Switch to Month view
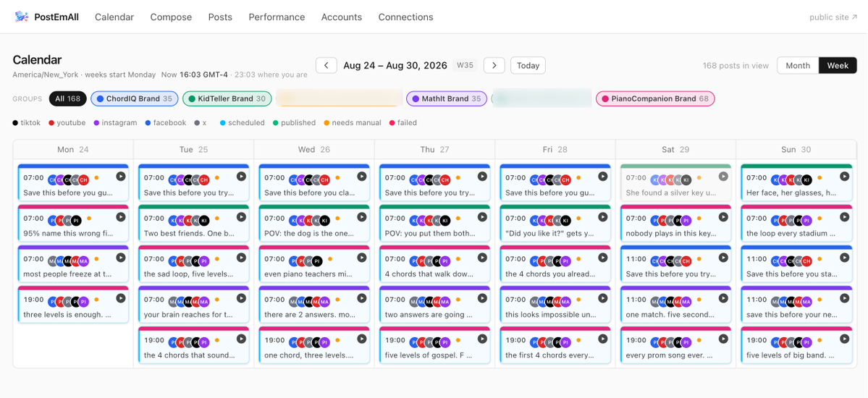This screenshot has height=398, width=868. (x=798, y=65)
